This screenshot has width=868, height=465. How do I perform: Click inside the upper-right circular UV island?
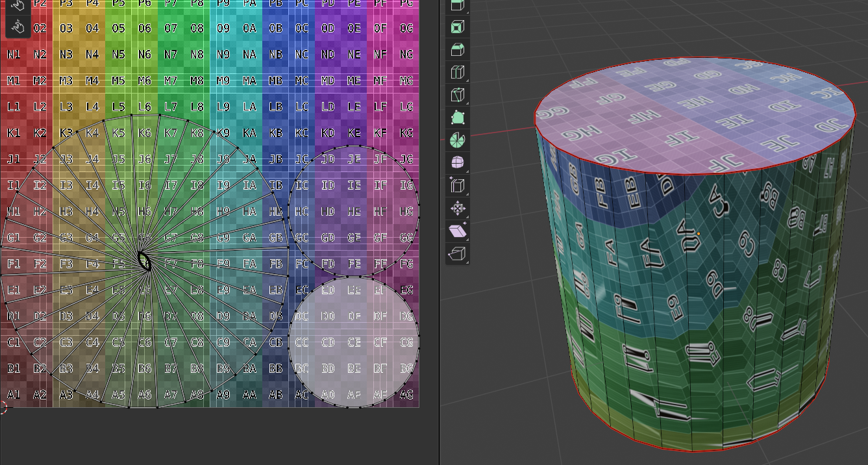tap(354, 211)
